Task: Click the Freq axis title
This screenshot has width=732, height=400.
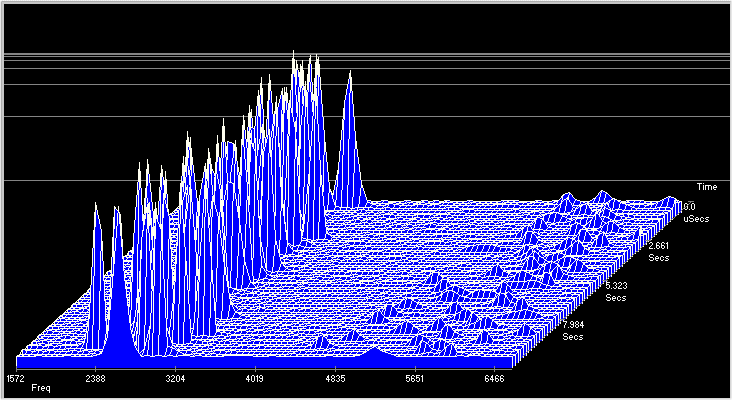Action: tap(41, 388)
